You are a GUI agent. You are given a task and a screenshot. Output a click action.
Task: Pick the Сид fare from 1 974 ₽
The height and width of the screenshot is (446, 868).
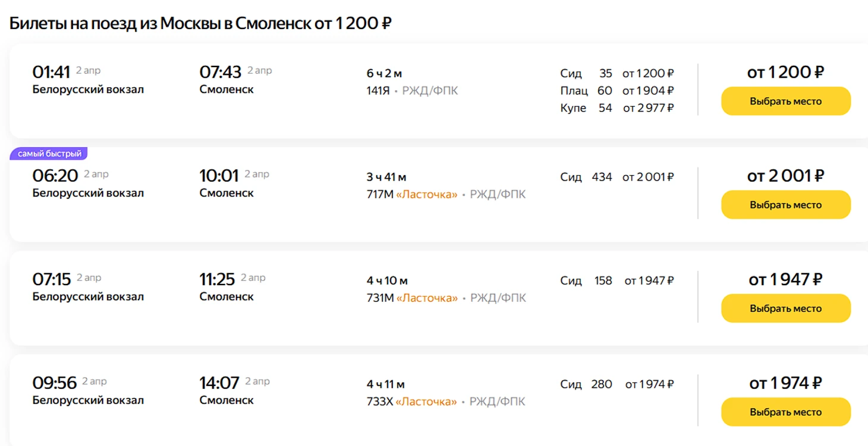coord(617,384)
